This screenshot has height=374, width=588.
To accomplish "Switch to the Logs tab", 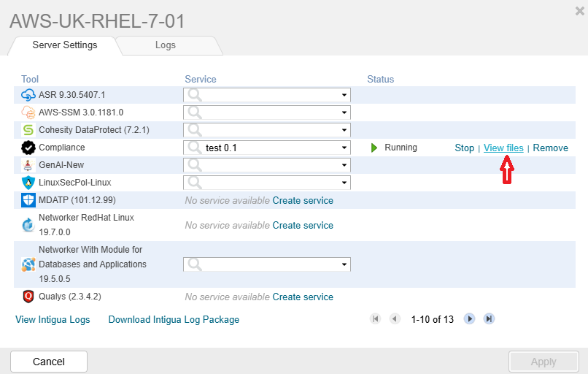I will tap(166, 45).
